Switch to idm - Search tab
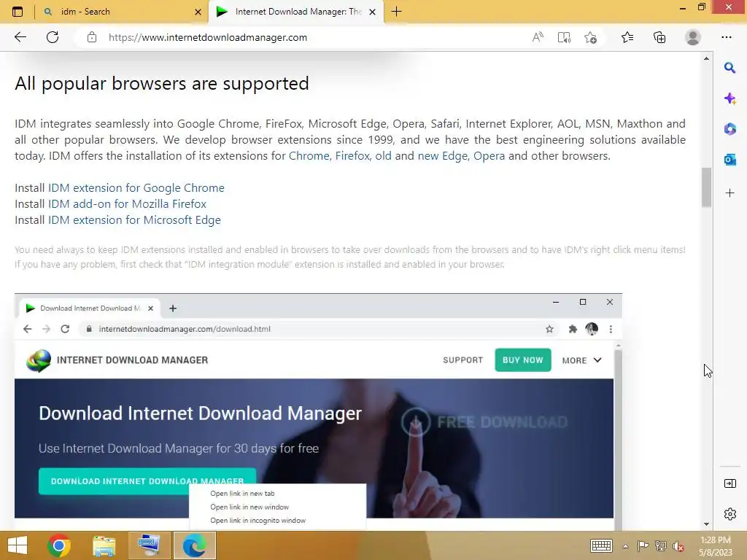Screen dimensions: 747x560 tap(122, 12)
